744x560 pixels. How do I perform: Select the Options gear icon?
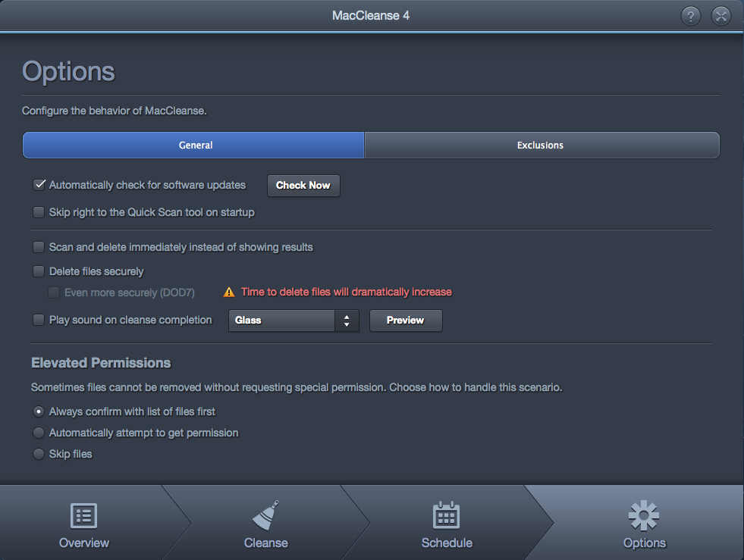tap(644, 515)
